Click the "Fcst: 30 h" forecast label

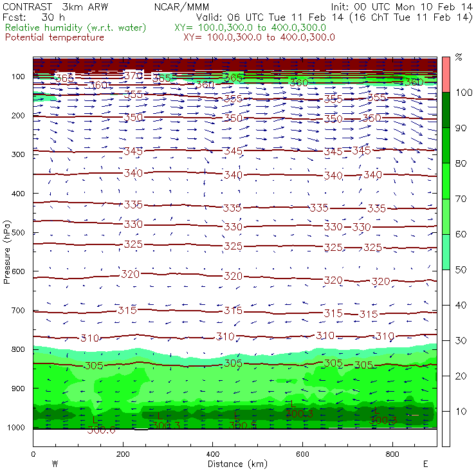pos(33,17)
